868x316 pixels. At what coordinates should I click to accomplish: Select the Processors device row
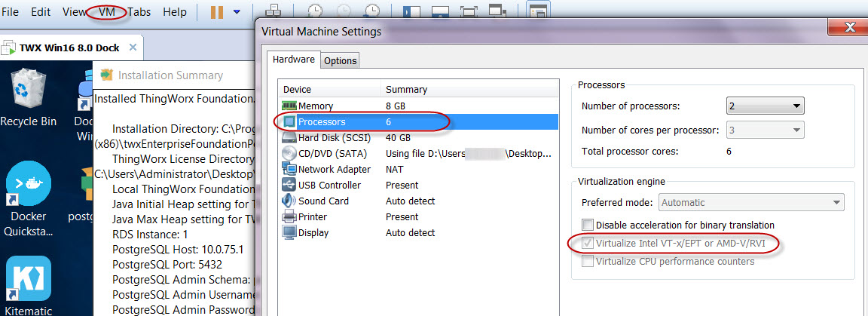[x=418, y=121]
